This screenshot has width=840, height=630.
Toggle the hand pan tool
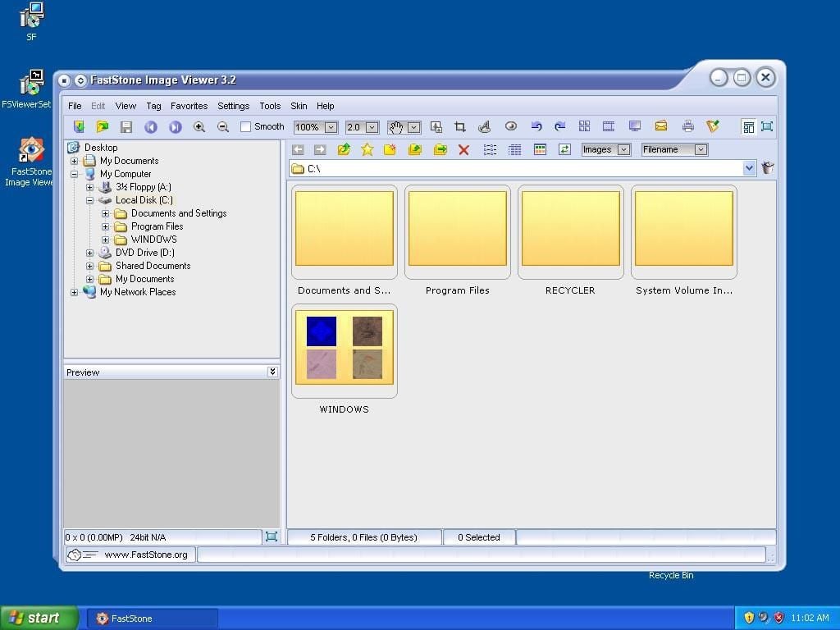(396, 127)
